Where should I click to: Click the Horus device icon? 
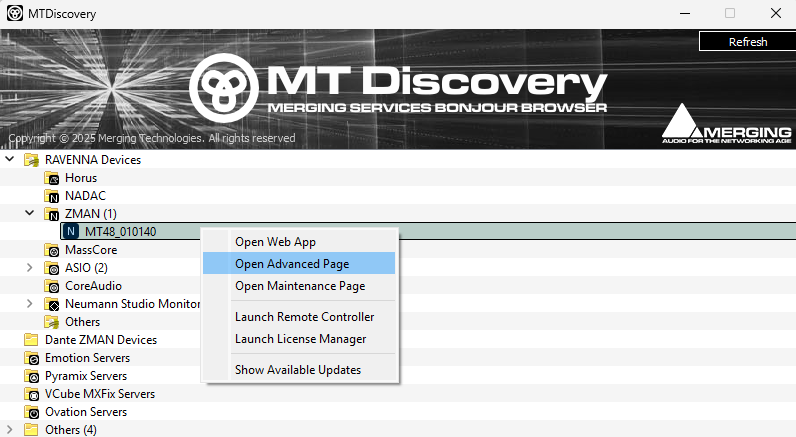tap(52, 178)
